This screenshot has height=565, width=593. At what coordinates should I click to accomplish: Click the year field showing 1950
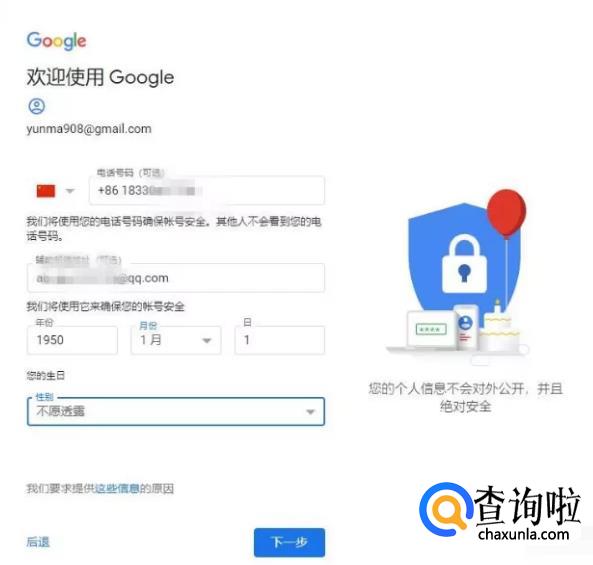click(72, 340)
